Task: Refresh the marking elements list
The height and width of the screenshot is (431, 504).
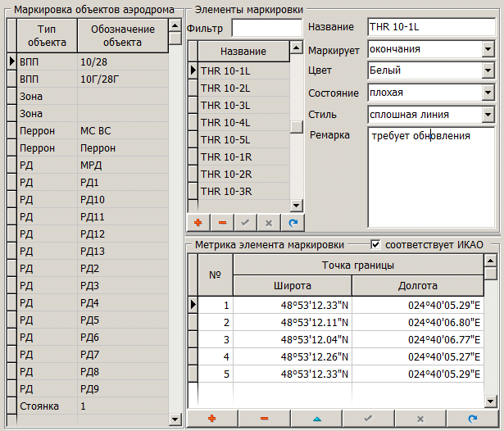Action: [x=293, y=222]
